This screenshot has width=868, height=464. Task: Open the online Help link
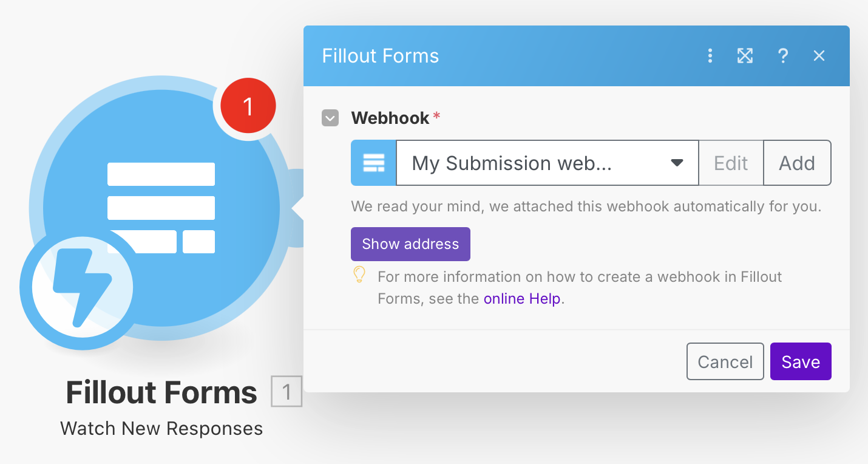[522, 299]
